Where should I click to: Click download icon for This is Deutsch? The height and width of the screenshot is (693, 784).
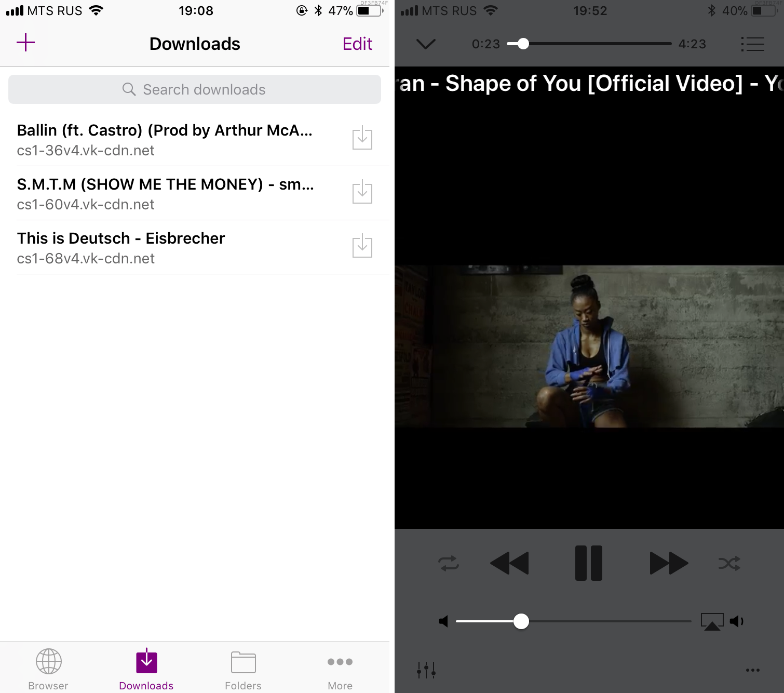pyautogui.click(x=362, y=247)
